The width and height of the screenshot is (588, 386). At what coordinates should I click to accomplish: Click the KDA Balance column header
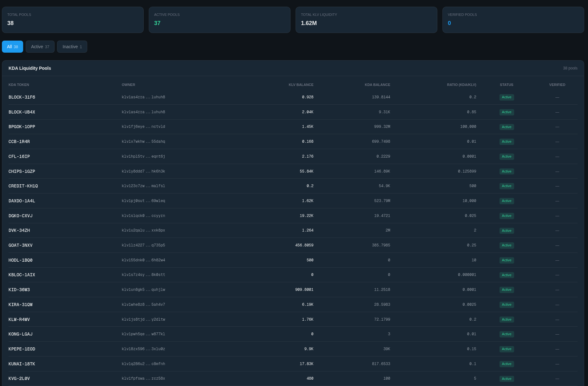point(377,85)
